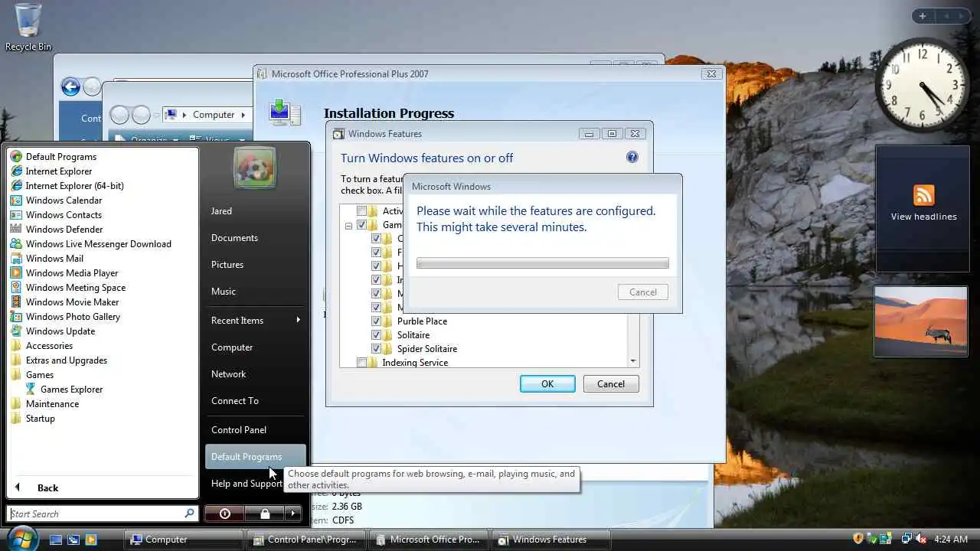The height and width of the screenshot is (551, 980).
Task: Click OK in Windows Features dialog
Action: (547, 384)
